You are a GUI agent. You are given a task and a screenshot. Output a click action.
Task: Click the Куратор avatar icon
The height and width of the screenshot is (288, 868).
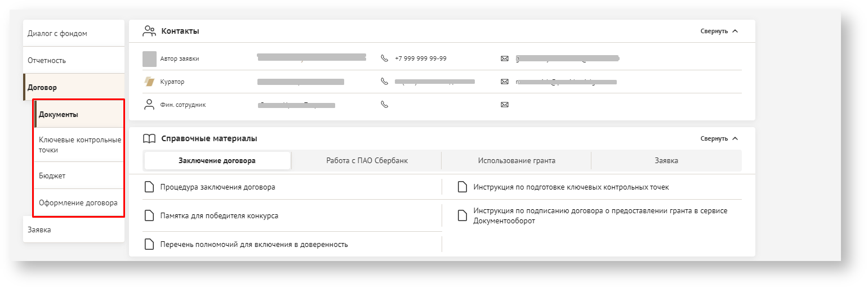[x=149, y=82]
